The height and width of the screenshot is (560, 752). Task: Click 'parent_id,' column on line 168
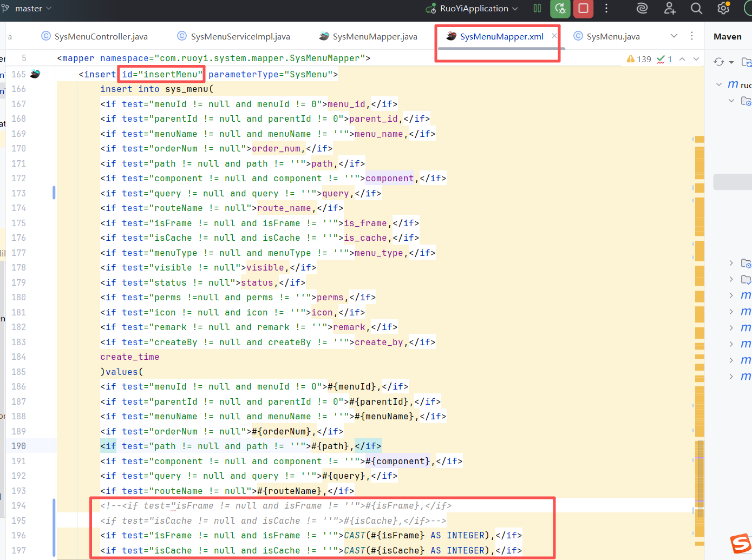pyautogui.click(x=376, y=118)
